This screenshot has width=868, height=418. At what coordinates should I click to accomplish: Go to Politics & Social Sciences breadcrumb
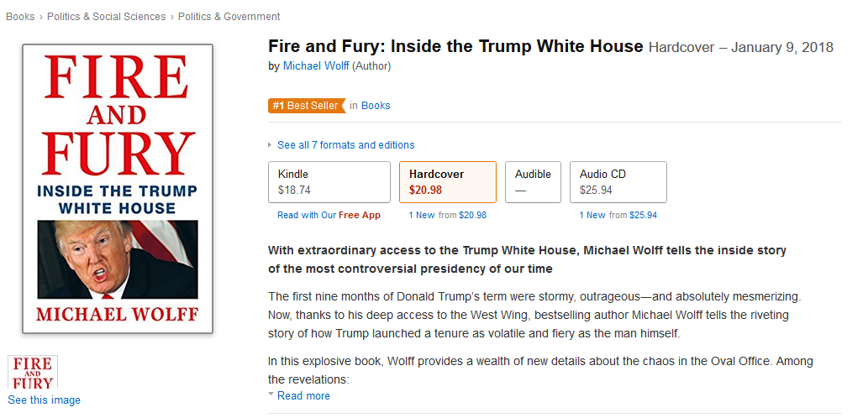[106, 17]
